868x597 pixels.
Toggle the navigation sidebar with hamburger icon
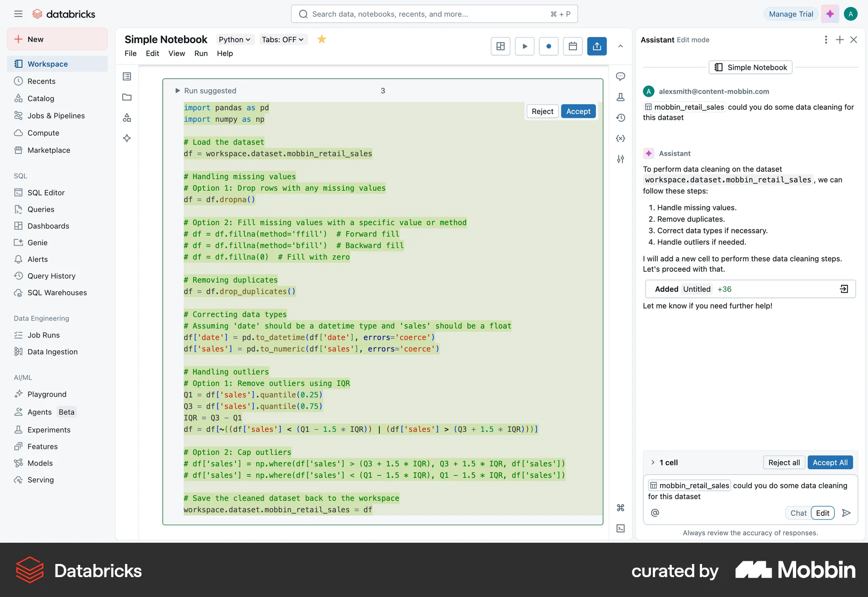(19, 14)
